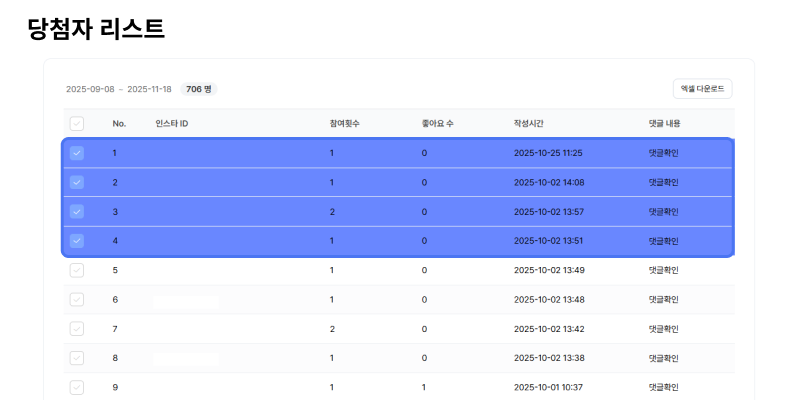
Task: Open 댓글확인 for row No. 9
Action: tap(663, 387)
